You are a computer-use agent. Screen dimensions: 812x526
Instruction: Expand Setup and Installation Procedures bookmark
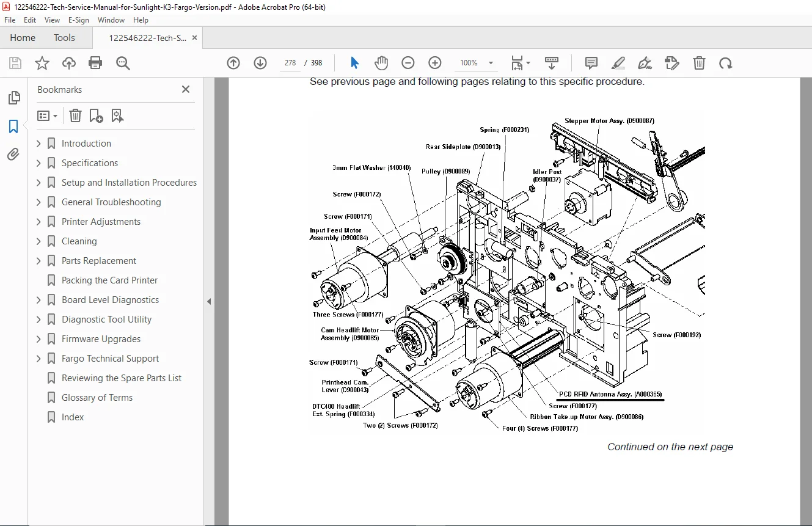pyautogui.click(x=38, y=183)
